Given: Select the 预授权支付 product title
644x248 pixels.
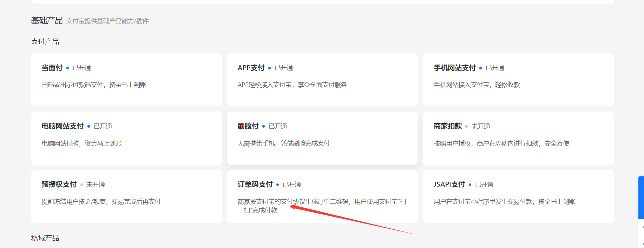Looking at the screenshot, I should click(x=59, y=184).
